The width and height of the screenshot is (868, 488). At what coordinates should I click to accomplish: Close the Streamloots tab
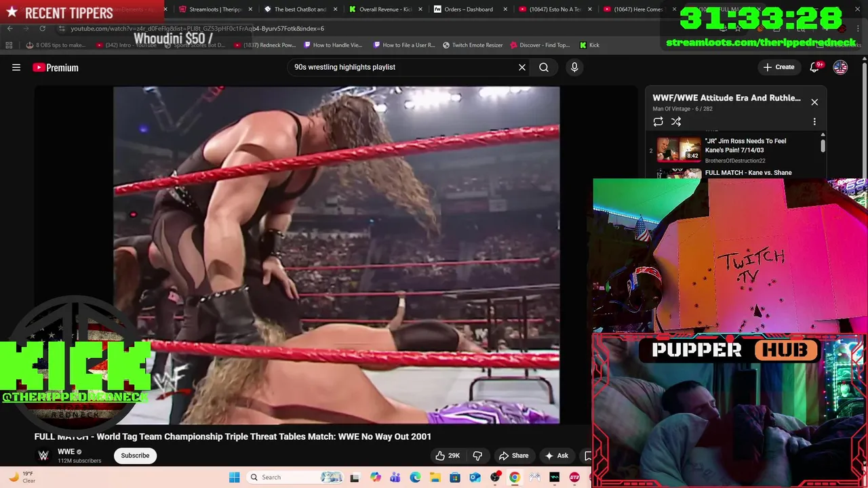(250, 9)
